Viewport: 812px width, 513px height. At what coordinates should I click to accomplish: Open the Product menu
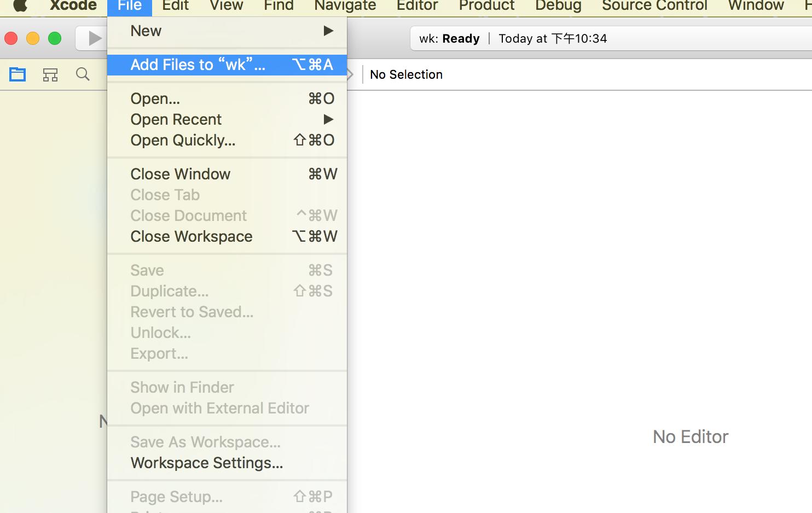tap(486, 5)
